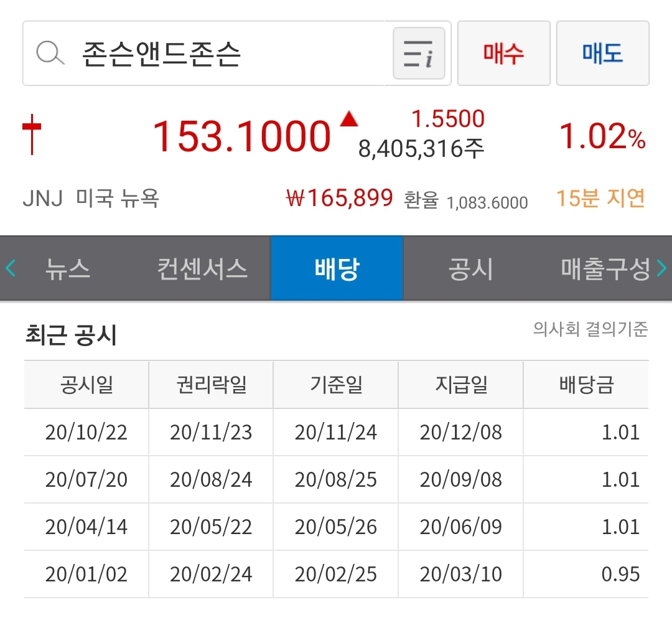Click the 15분 지연 delay notice
Viewport: 672px width, 620px height.
600,198
